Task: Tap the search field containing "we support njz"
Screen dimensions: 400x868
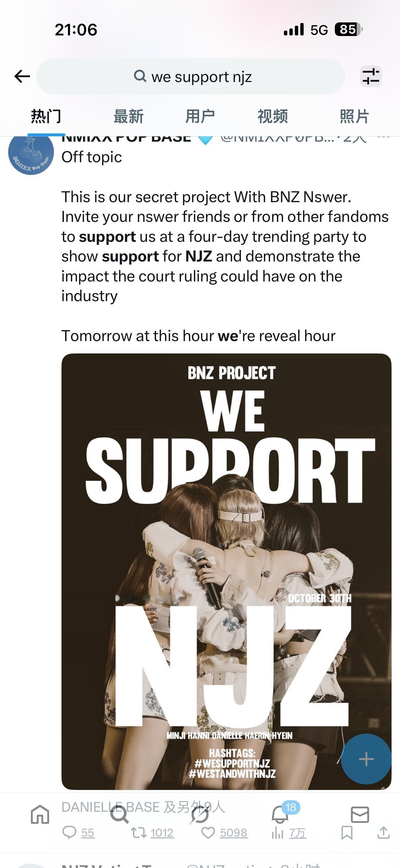Action: coord(191,77)
